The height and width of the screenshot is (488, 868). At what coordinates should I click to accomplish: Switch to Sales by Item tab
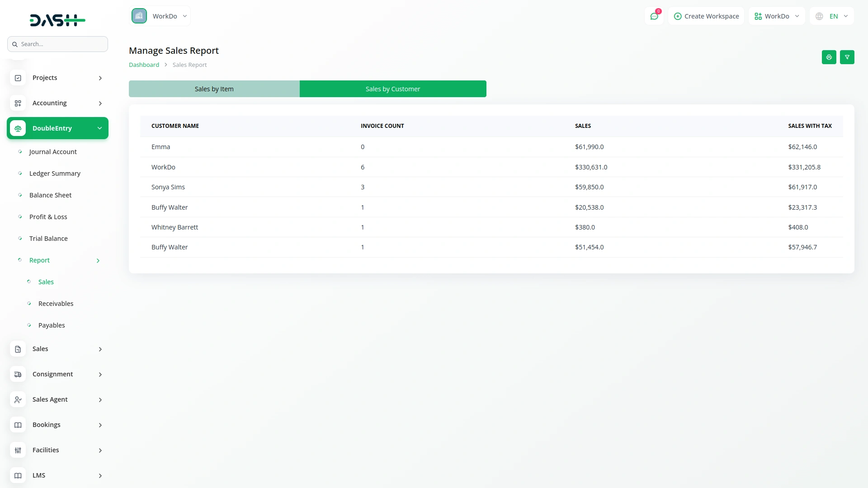pyautogui.click(x=214, y=89)
